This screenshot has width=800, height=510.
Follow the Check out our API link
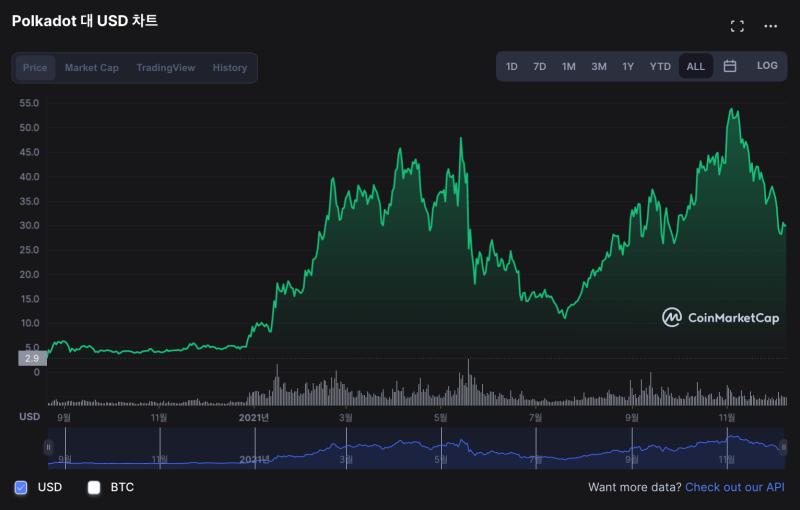click(735, 487)
